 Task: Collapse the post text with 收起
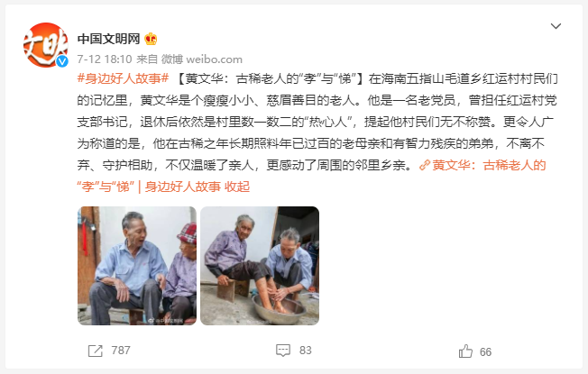click(x=237, y=187)
